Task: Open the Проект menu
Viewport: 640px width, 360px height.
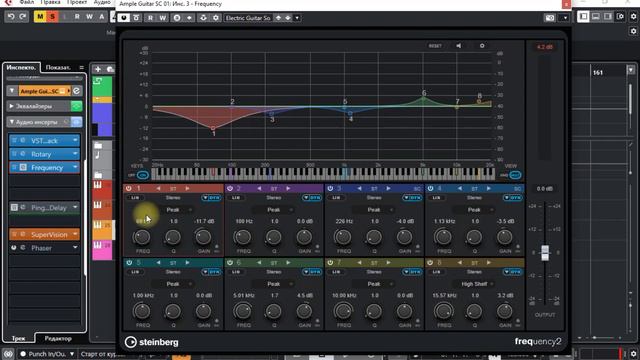Action: [77, 2]
